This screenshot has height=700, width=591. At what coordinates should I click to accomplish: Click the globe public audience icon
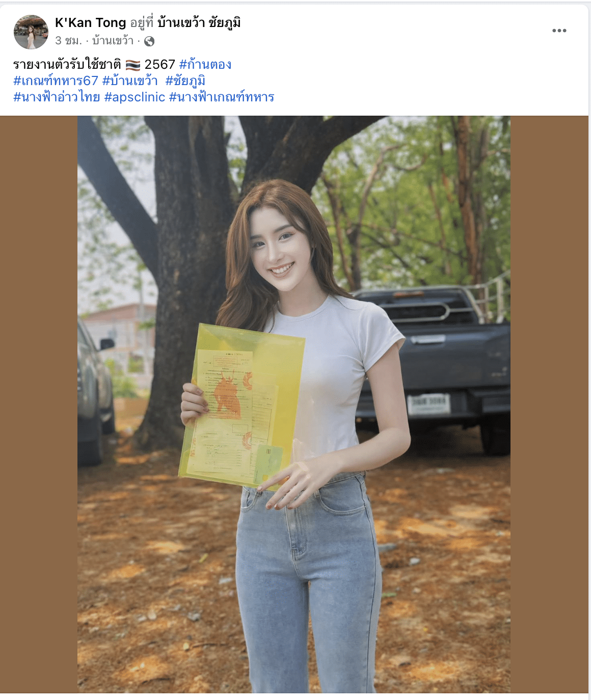click(x=149, y=41)
